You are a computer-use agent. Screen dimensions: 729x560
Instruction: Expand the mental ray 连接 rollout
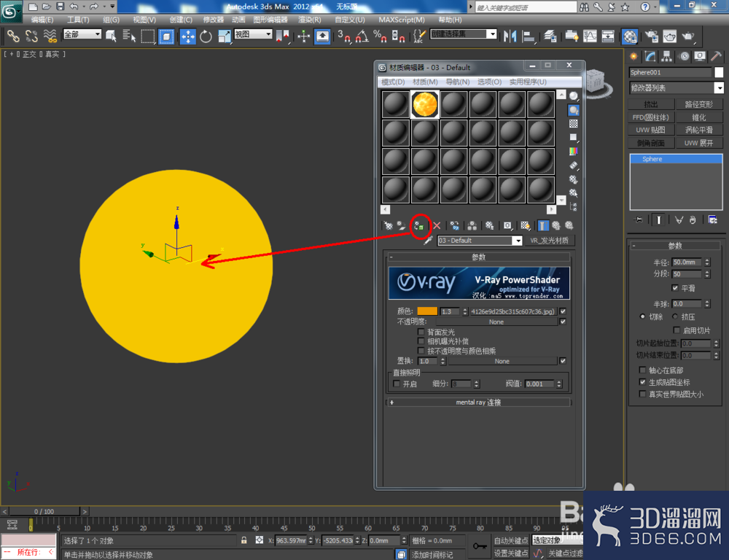(478, 402)
